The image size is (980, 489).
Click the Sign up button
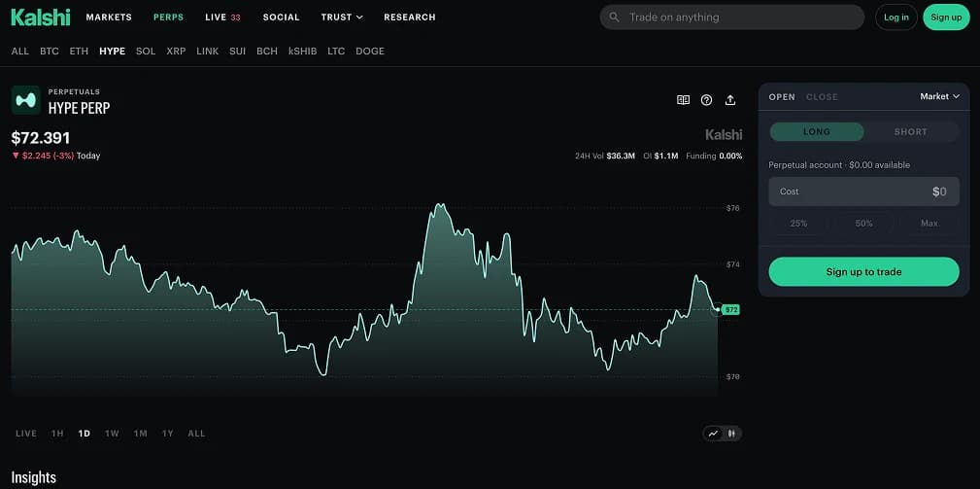[946, 17]
